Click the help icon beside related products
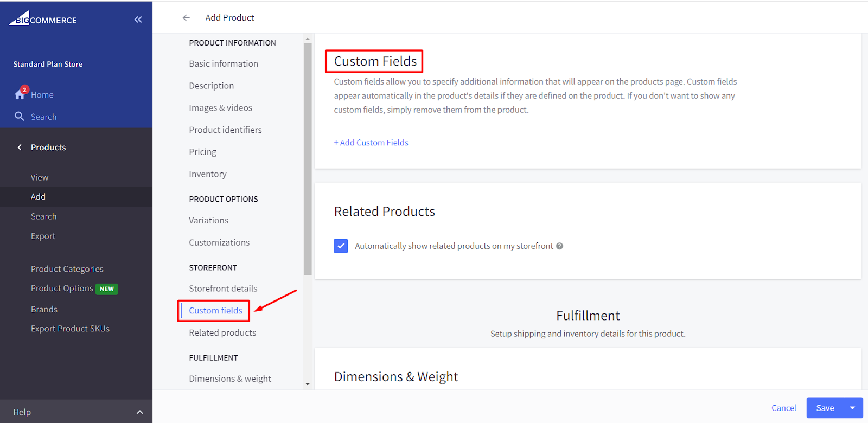 tap(560, 246)
